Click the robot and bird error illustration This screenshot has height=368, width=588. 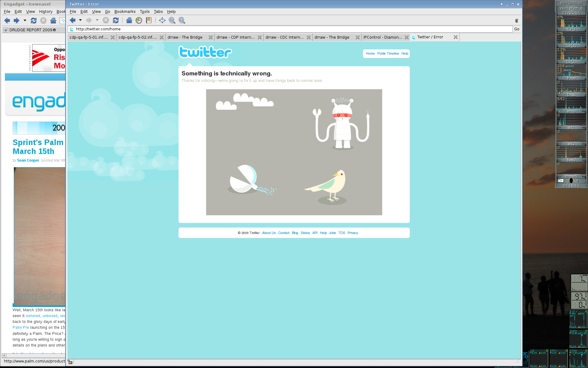[294, 152]
